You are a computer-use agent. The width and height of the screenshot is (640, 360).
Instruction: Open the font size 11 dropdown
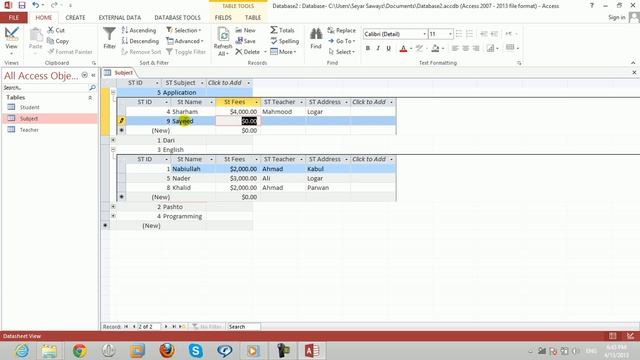click(x=450, y=34)
